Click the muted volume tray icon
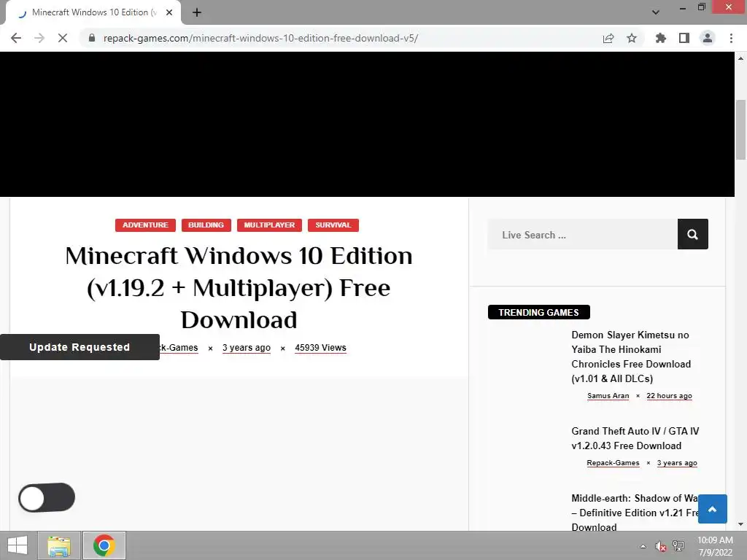 point(660,546)
